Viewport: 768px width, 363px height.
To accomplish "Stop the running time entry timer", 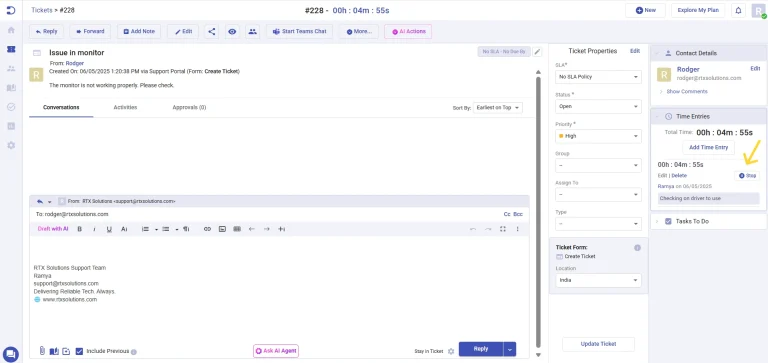I will click(747, 175).
